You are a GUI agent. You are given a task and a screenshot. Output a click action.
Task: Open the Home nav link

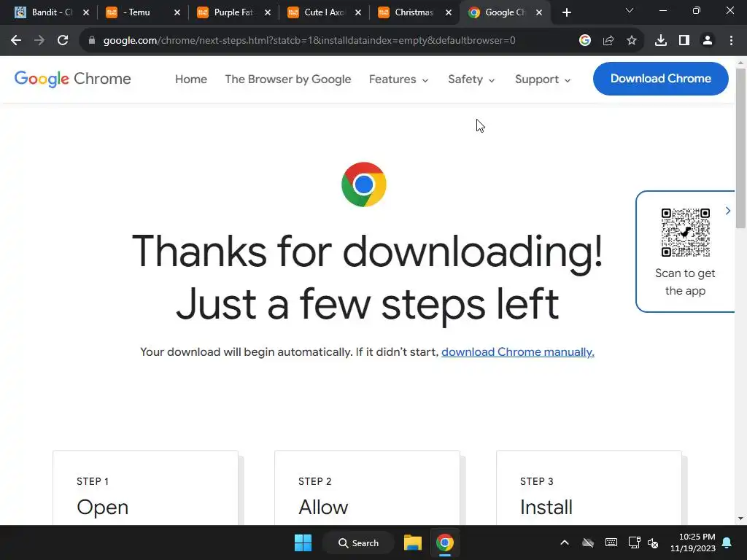(191, 79)
